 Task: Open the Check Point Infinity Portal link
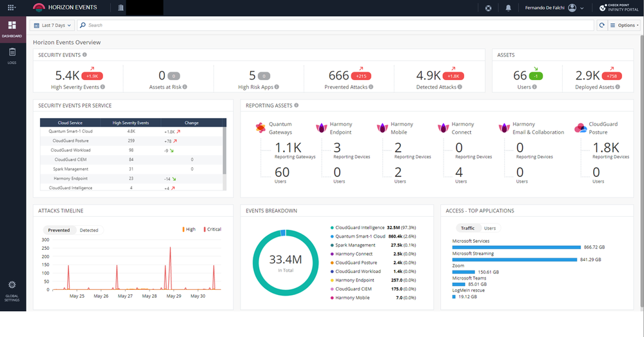(619, 8)
